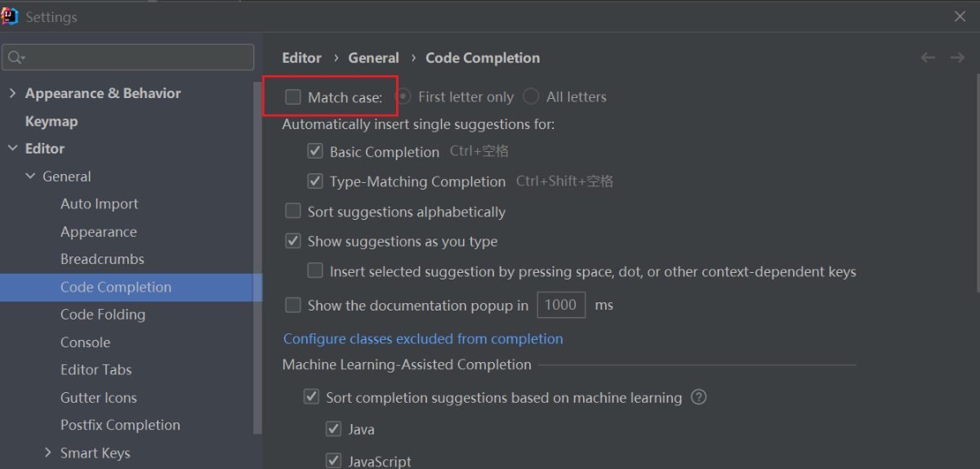Click the machine learning help question icon
This screenshot has width=980, height=469.
click(x=698, y=398)
